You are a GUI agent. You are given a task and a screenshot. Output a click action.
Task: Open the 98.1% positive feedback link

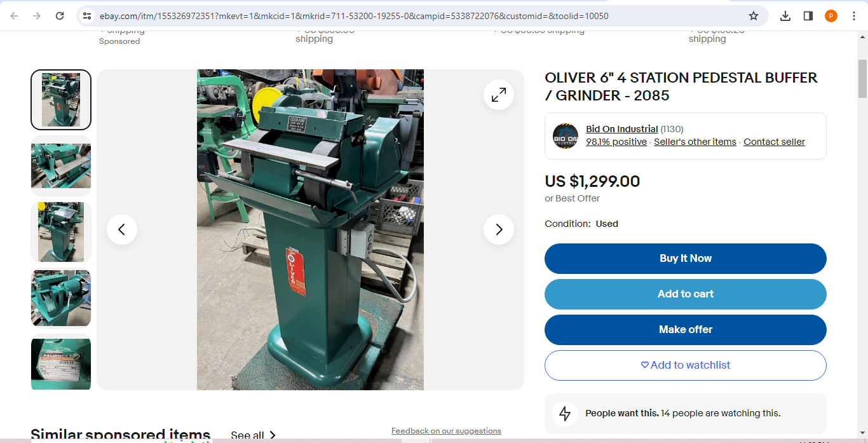(616, 142)
